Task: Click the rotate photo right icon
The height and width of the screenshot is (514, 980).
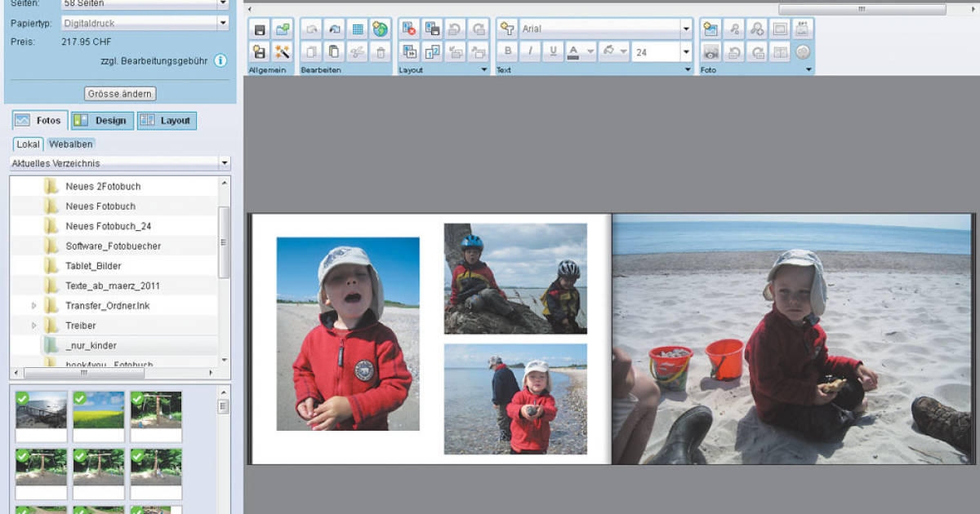Action: pos(757,52)
